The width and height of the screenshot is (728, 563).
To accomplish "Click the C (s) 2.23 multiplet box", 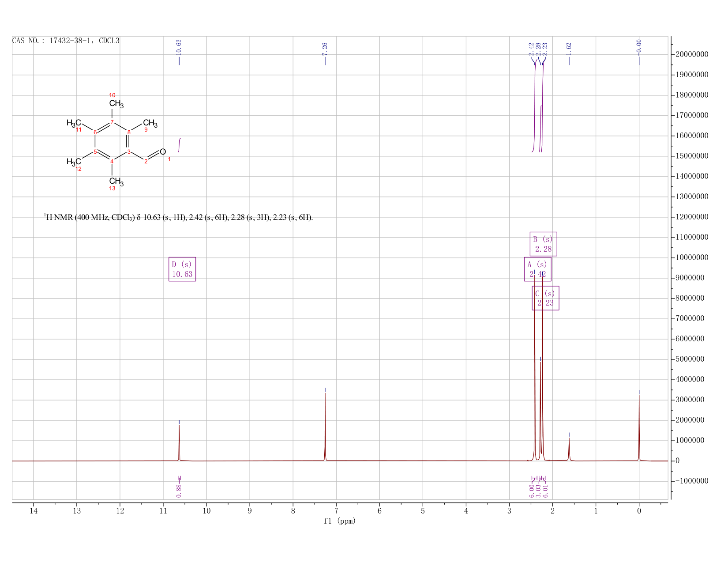I will click(x=545, y=299).
